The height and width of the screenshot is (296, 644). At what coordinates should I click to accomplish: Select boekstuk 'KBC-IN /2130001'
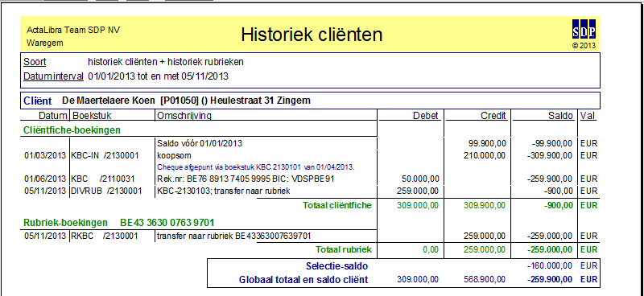(105, 155)
